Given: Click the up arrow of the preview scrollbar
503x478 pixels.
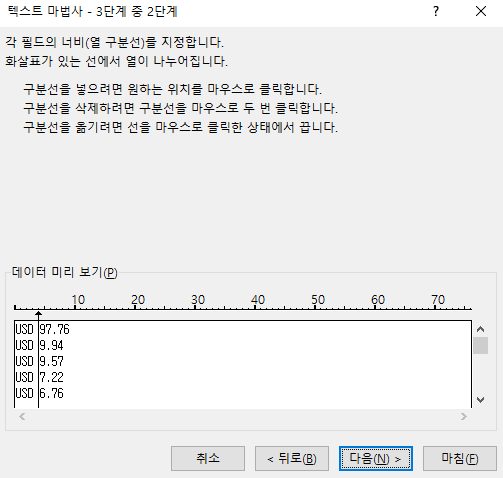Looking at the screenshot, I should click(x=480, y=329).
